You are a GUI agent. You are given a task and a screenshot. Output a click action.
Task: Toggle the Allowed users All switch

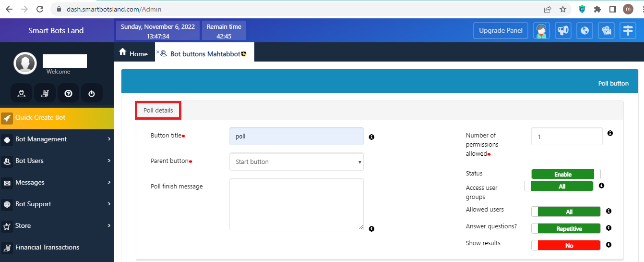click(566, 212)
